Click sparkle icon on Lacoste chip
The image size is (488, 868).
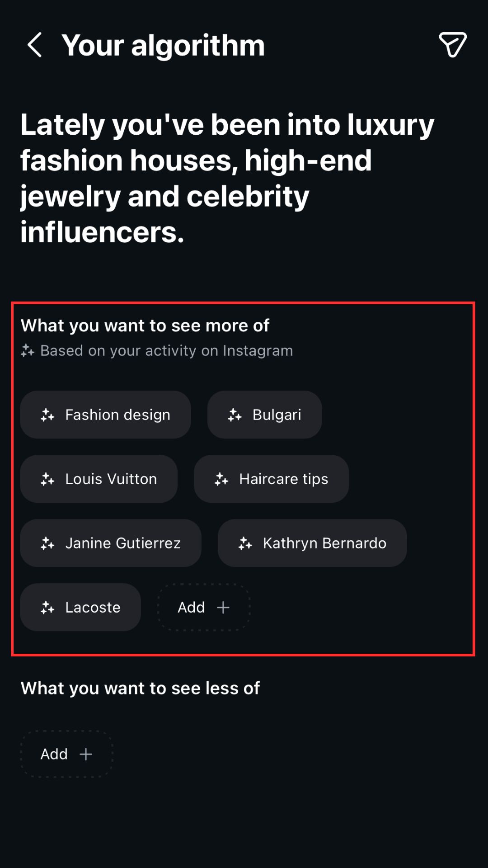coord(47,608)
